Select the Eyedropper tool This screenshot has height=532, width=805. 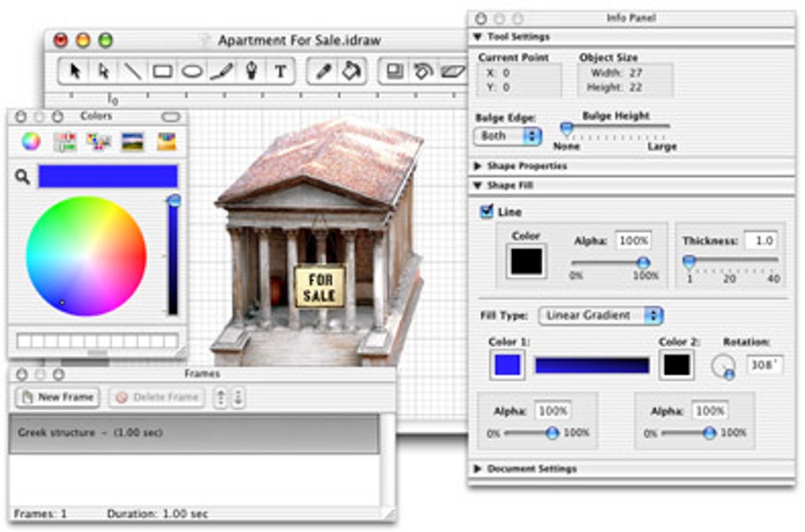click(323, 71)
